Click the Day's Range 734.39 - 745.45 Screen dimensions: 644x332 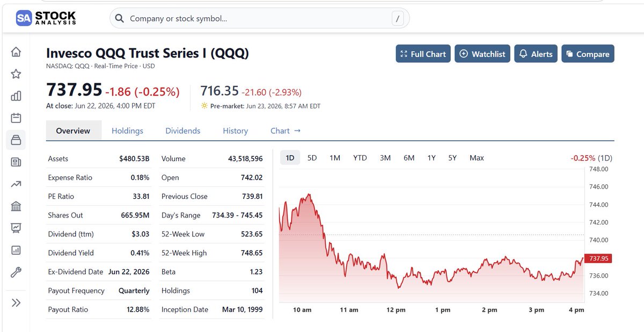(x=237, y=215)
